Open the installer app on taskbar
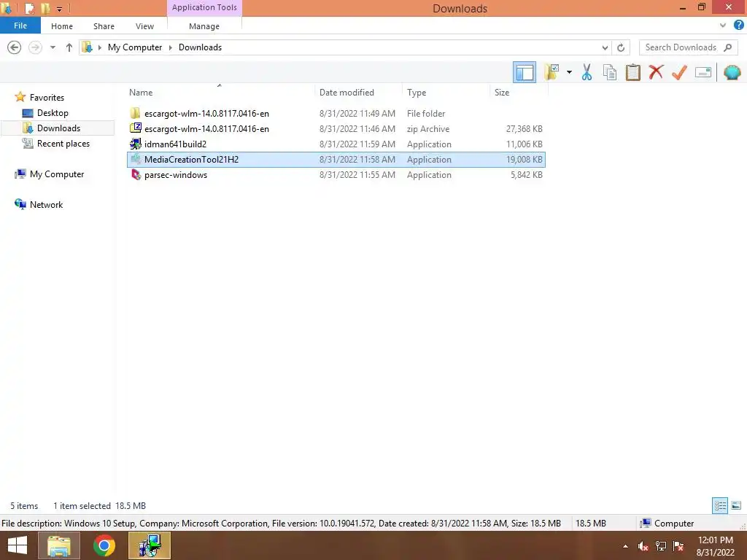This screenshot has height=560, width=747. pyautogui.click(x=149, y=545)
